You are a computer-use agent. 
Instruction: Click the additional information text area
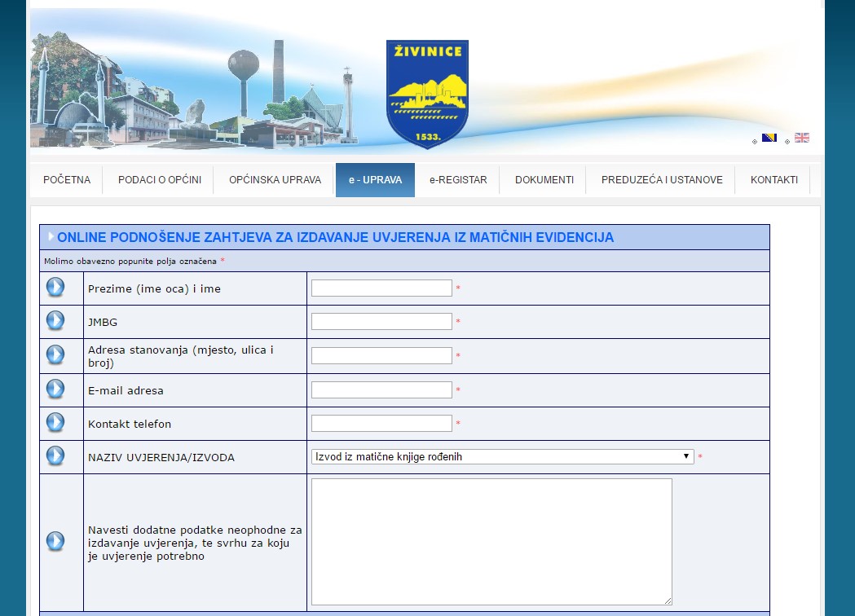point(491,541)
